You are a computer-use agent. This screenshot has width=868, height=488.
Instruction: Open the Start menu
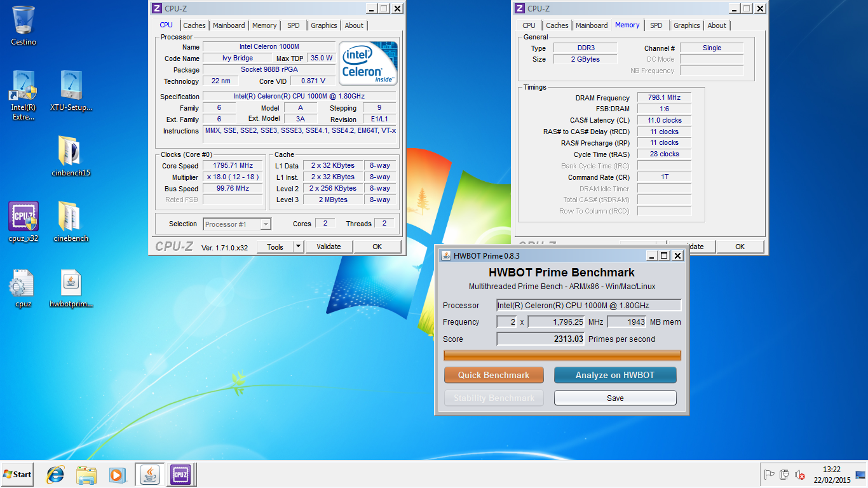tap(18, 474)
